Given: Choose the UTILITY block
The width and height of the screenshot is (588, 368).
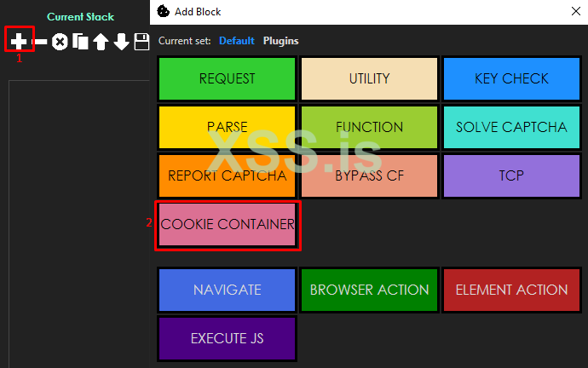Looking at the screenshot, I should (369, 79).
